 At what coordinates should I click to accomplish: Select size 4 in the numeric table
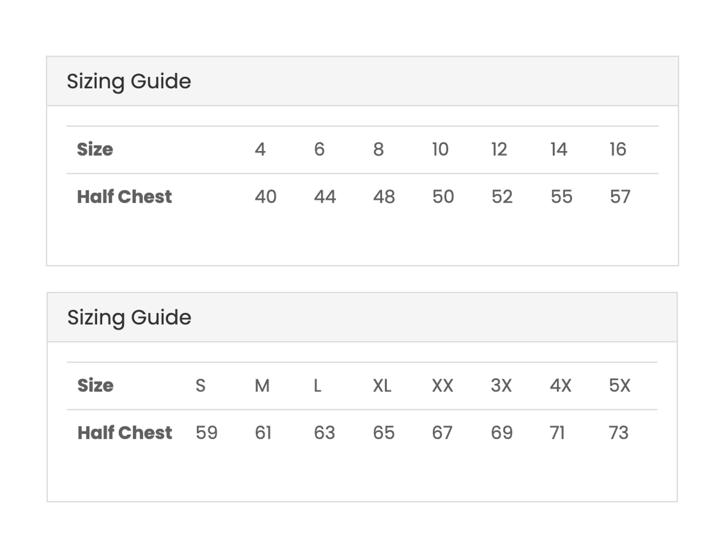click(260, 150)
